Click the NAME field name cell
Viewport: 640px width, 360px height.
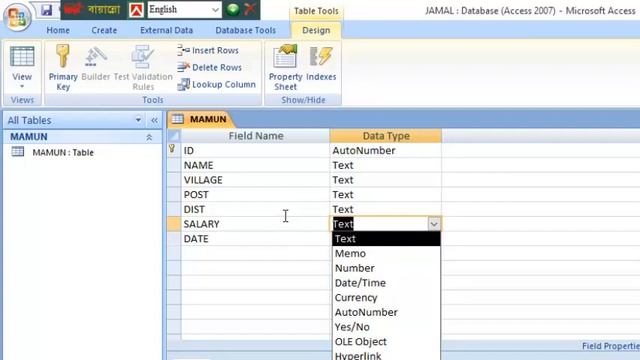(x=256, y=165)
